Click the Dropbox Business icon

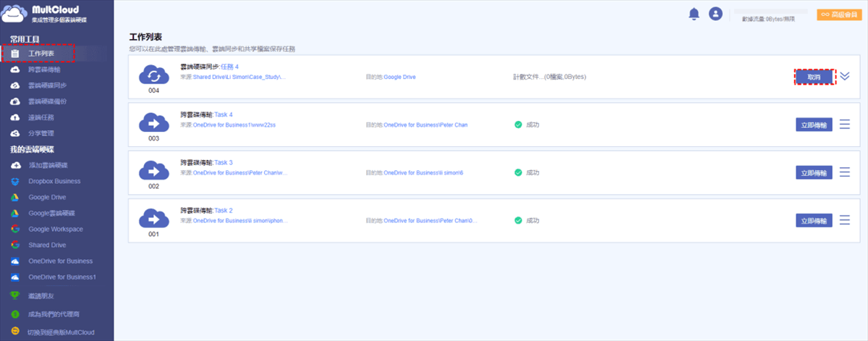[x=14, y=181]
